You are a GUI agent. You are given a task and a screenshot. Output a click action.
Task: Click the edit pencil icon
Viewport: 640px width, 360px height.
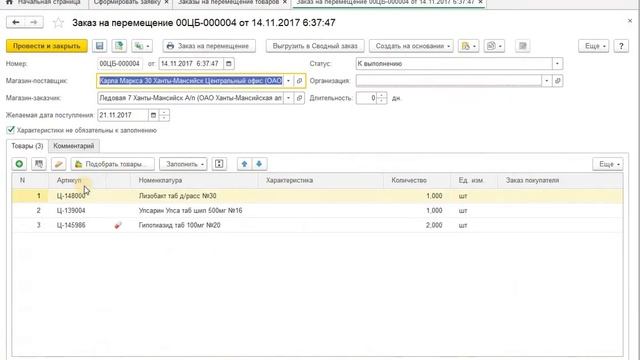click(59, 164)
